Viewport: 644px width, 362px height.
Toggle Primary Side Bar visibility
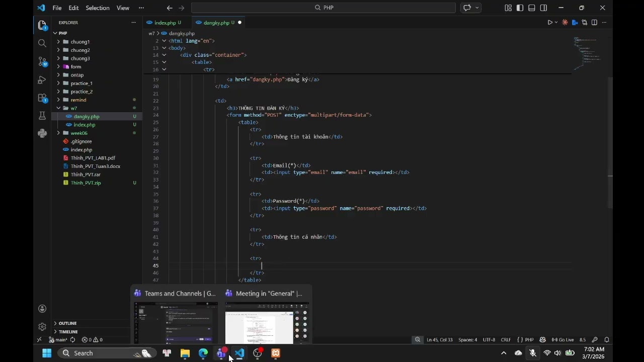[x=520, y=8]
